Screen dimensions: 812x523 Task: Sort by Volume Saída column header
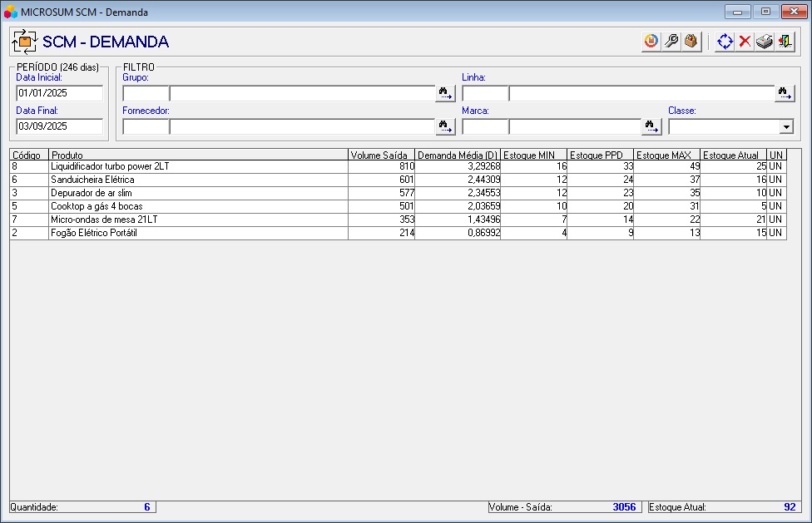(380, 155)
